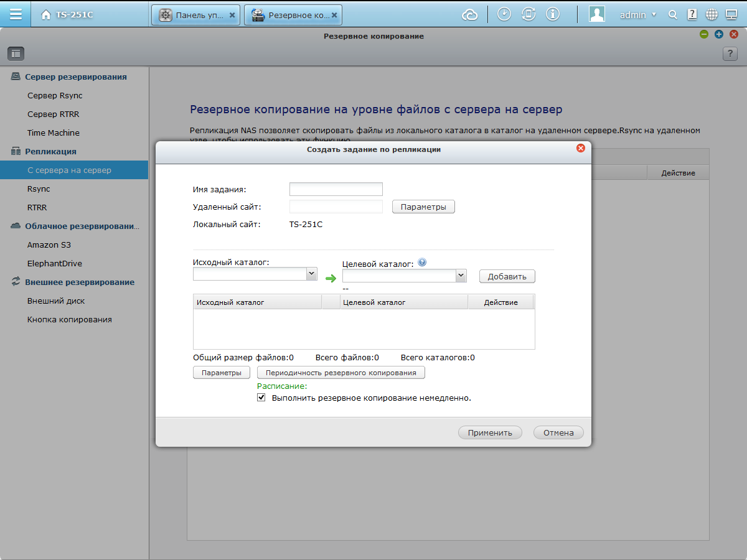Click Сервер резервирования section header

pyautogui.click(x=75, y=77)
